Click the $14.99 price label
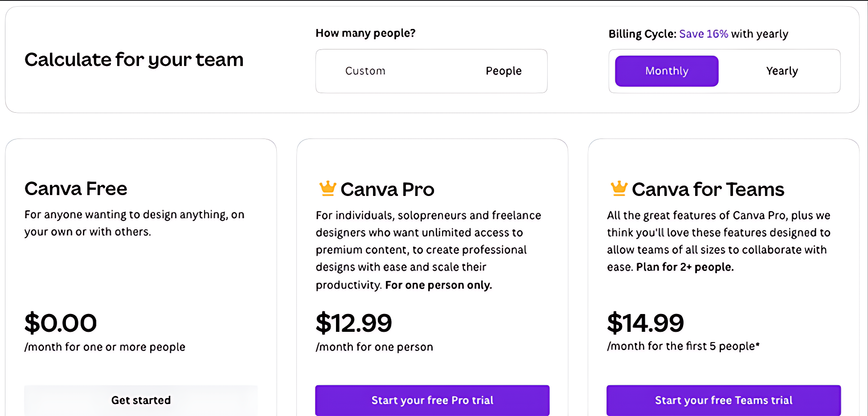 pos(645,322)
